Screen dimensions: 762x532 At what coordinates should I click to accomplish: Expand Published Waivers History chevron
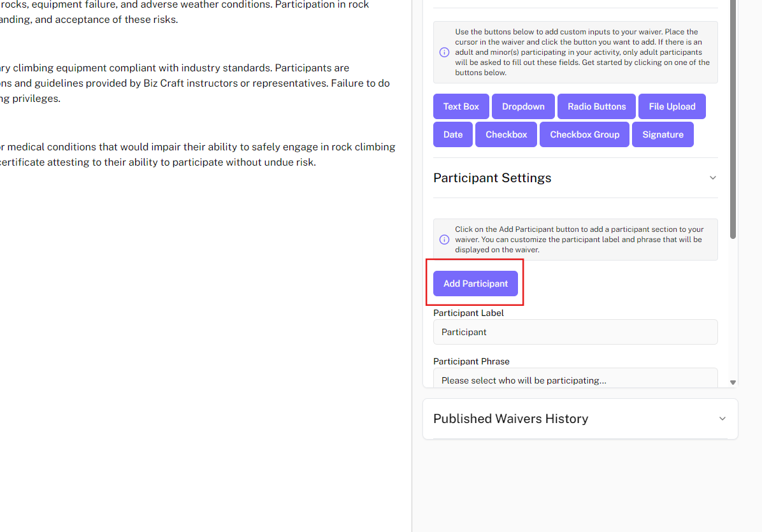(722, 419)
